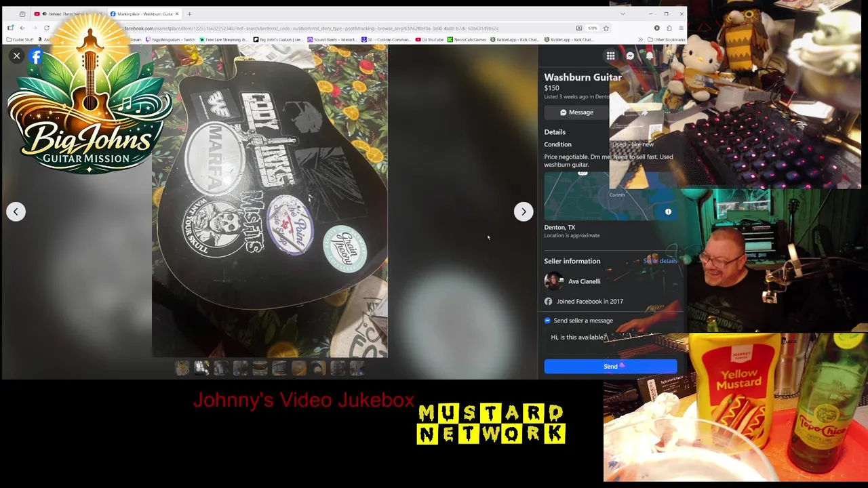
Task: Click the Denton area map
Action: [x=610, y=196]
